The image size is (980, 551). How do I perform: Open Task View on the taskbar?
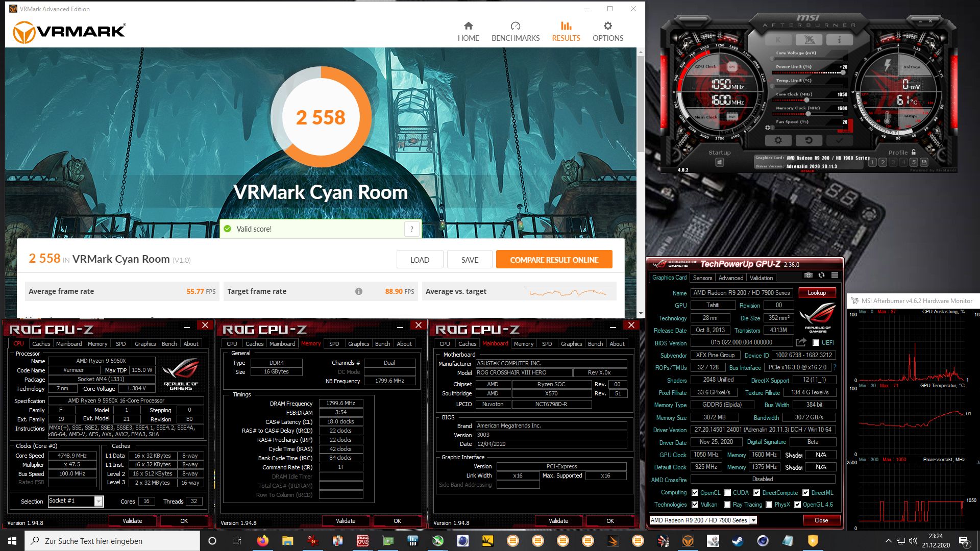[x=236, y=541]
